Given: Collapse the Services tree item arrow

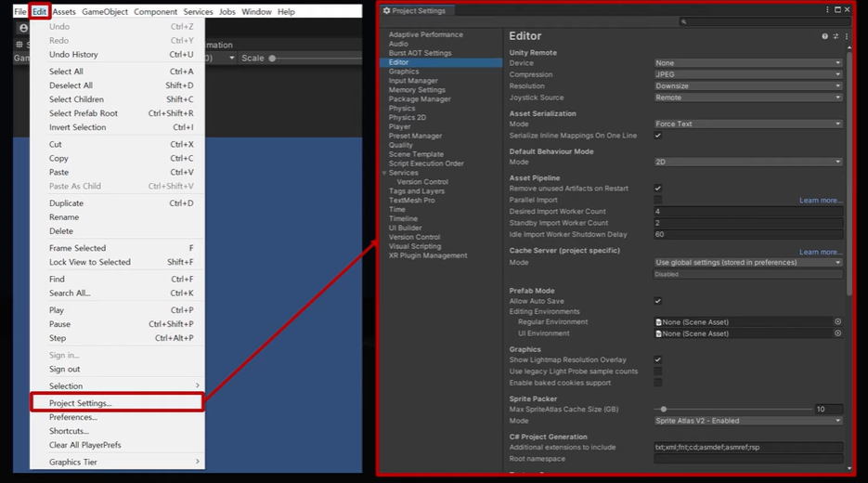Looking at the screenshot, I should tap(384, 173).
